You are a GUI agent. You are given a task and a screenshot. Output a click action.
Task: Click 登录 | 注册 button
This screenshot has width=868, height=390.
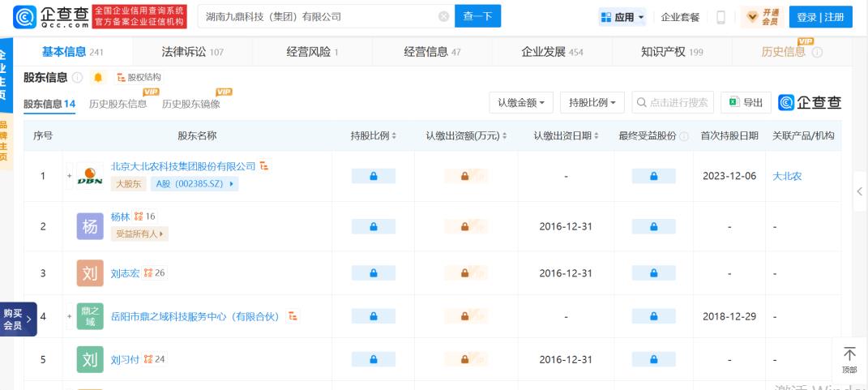pos(820,17)
